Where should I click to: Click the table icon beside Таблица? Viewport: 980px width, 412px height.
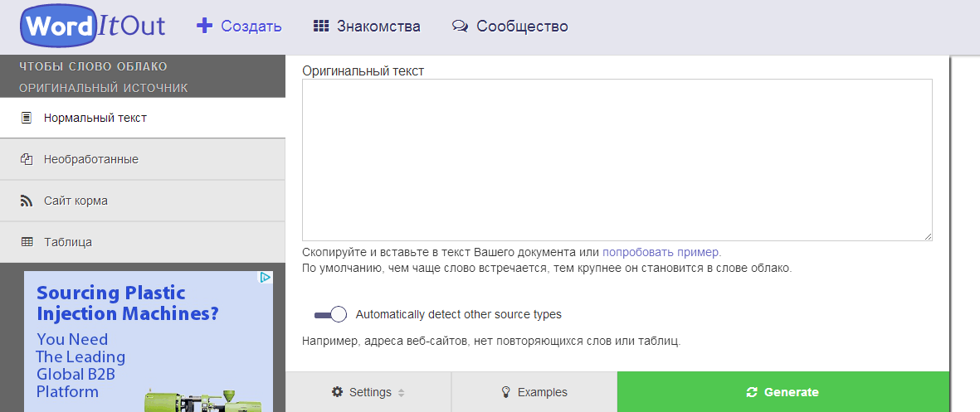pyautogui.click(x=27, y=242)
